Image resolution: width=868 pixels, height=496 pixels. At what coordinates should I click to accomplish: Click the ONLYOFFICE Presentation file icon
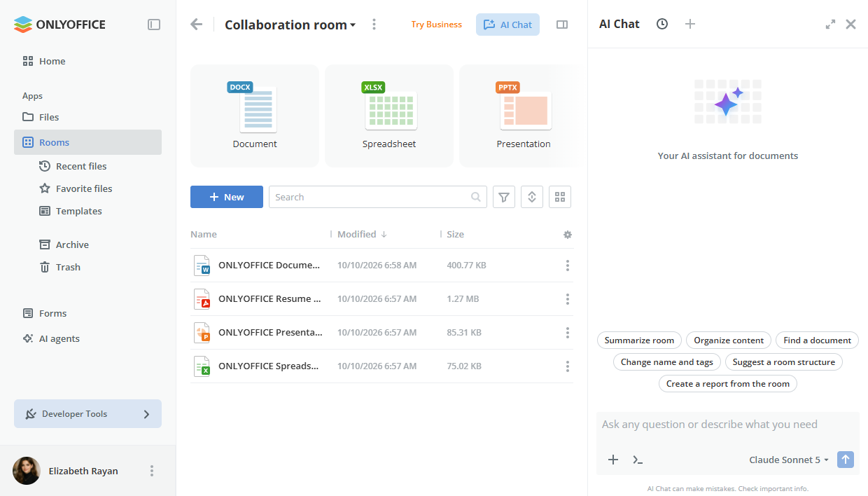(202, 333)
